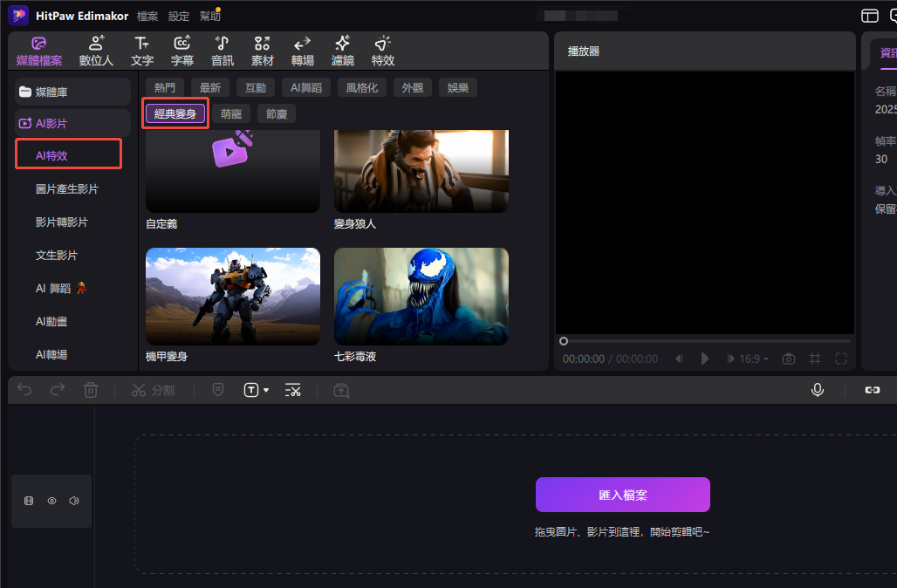Mute the track using the speaker icon
This screenshot has width=897, height=588.
tap(74, 501)
